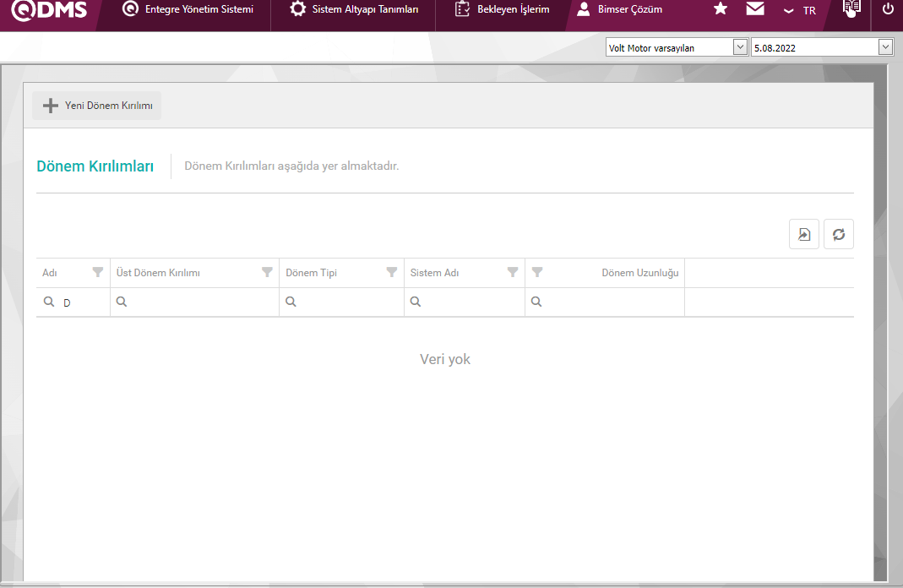This screenshot has width=903, height=588.
Task: Open the favorites star icon
Action: pyautogui.click(x=720, y=9)
